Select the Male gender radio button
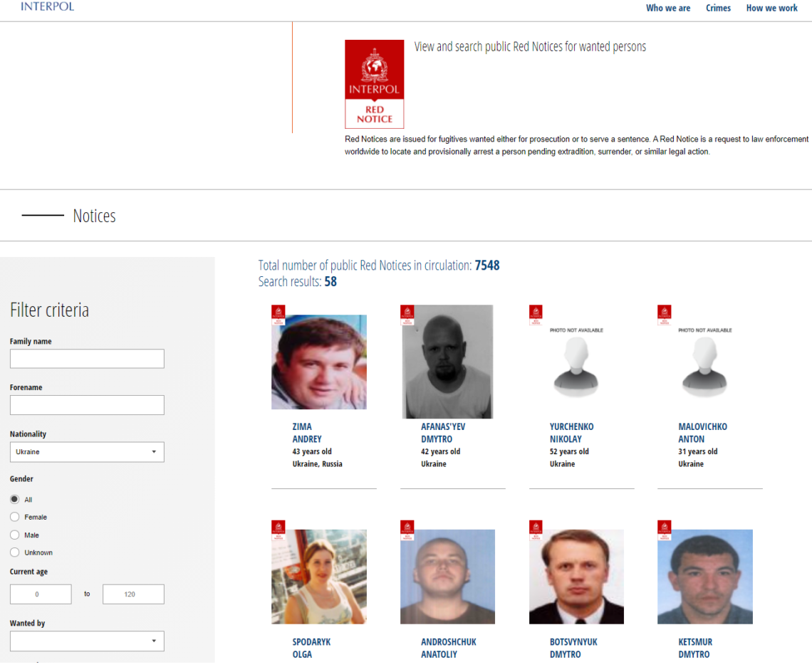Viewport: 812px width, 672px height. [x=15, y=535]
